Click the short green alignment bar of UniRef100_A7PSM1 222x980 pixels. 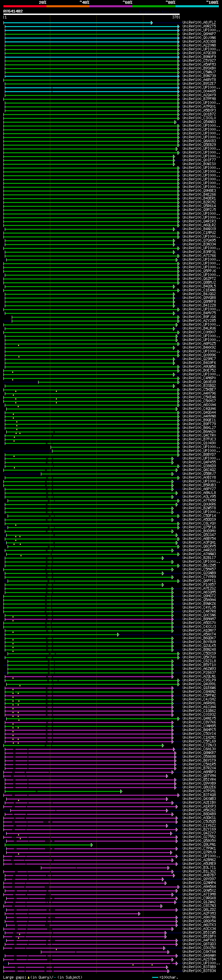click(63, 791)
